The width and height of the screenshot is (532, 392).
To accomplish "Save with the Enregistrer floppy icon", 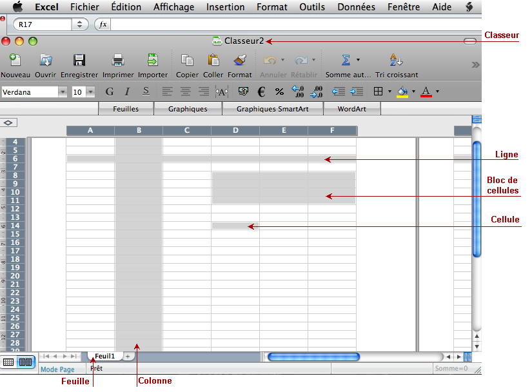I will (x=79, y=61).
